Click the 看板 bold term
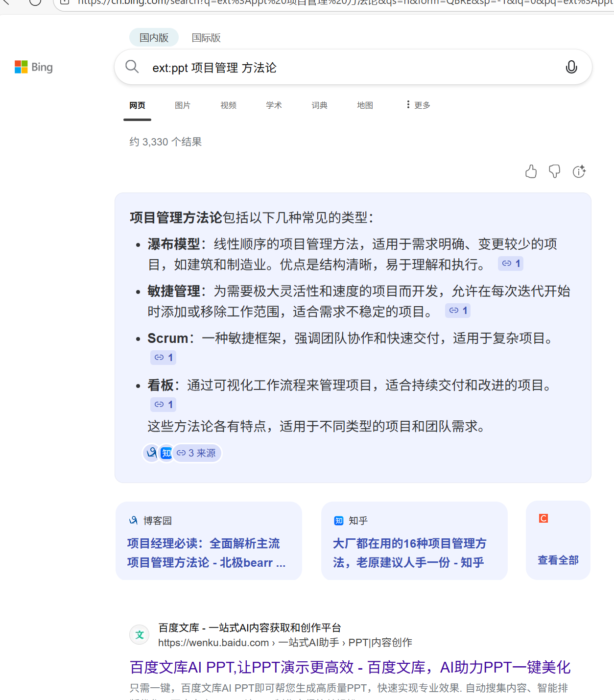The image size is (614, 700). (161, 386)
